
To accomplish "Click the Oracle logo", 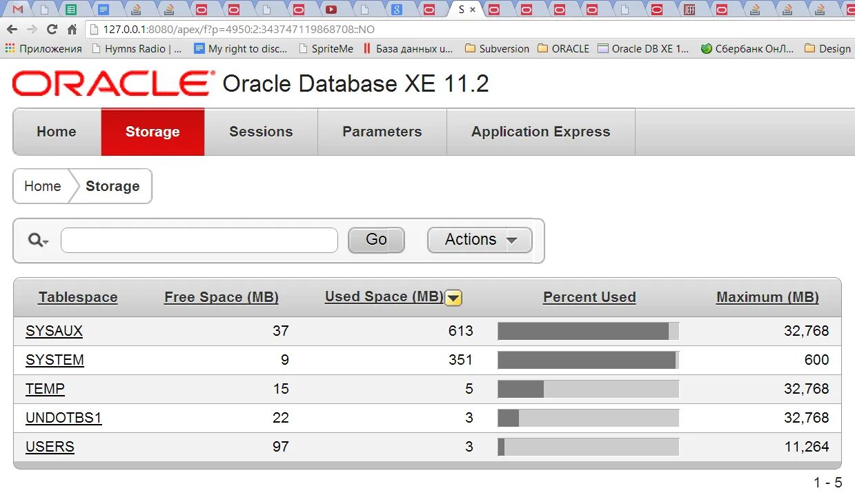I will click(x=112, y=83).
